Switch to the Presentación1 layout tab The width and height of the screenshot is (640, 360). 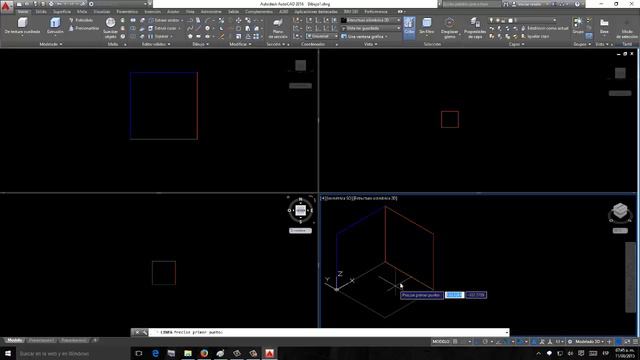point(41,340)
